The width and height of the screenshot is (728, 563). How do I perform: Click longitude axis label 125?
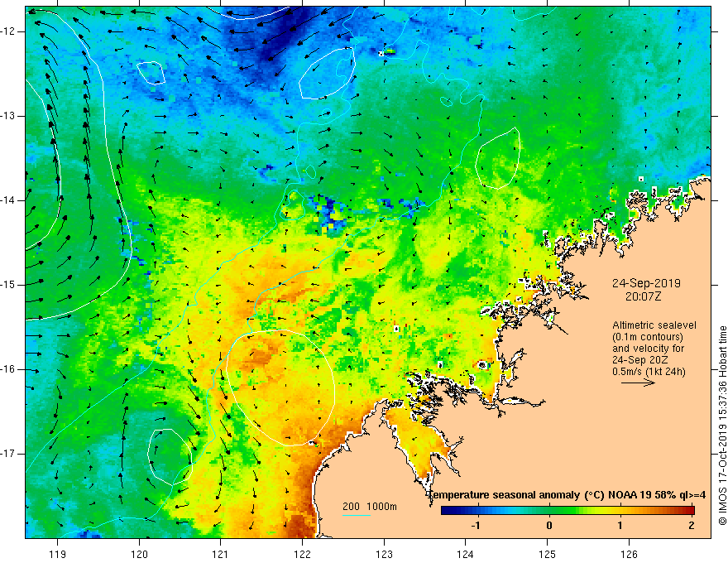click(548, 554)
